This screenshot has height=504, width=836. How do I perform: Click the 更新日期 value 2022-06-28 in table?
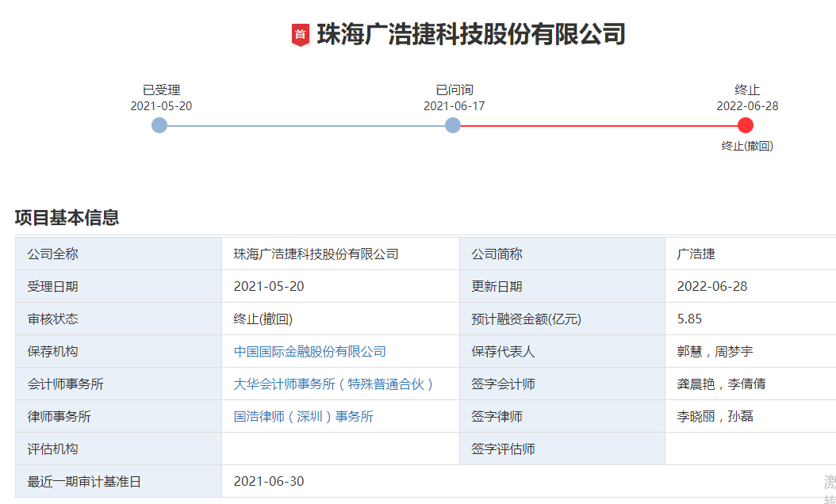pos(711,287)
